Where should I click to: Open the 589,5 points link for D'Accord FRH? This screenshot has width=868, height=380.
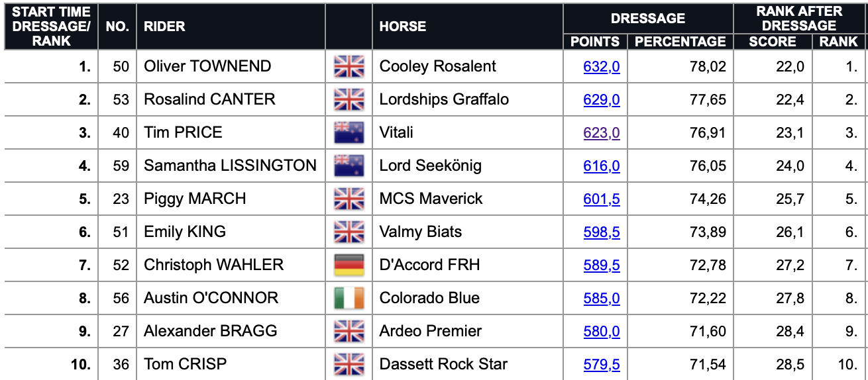tap(602, 265)
